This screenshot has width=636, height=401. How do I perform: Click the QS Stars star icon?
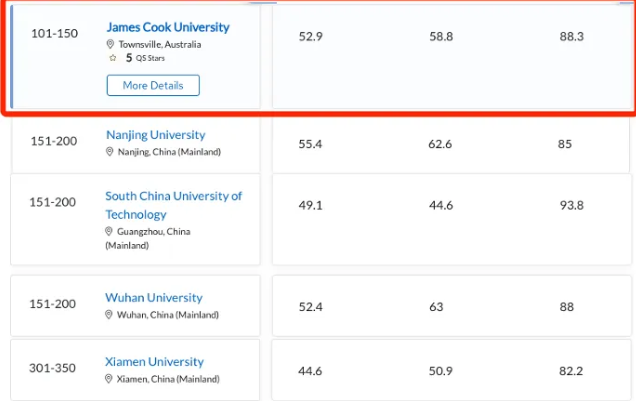pos(113,59)
